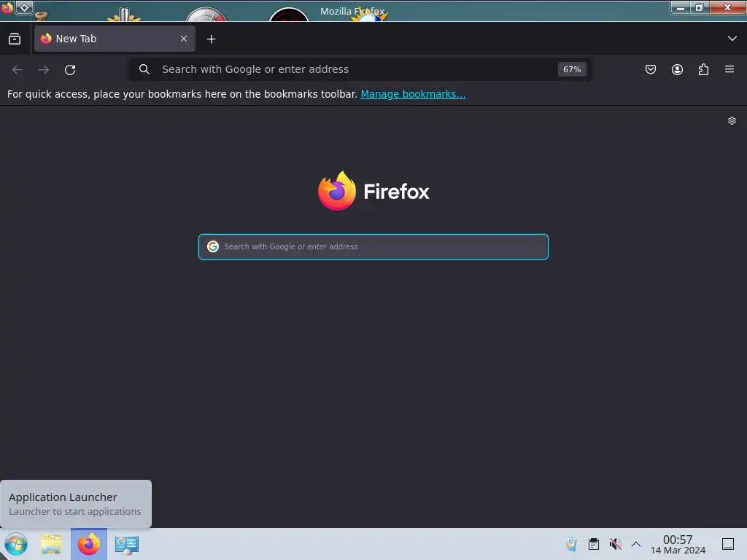Screen dimensions: 747x560
Task: Open the Application Launcher start button
Action: pyautogui.click(x=16, y=544)
